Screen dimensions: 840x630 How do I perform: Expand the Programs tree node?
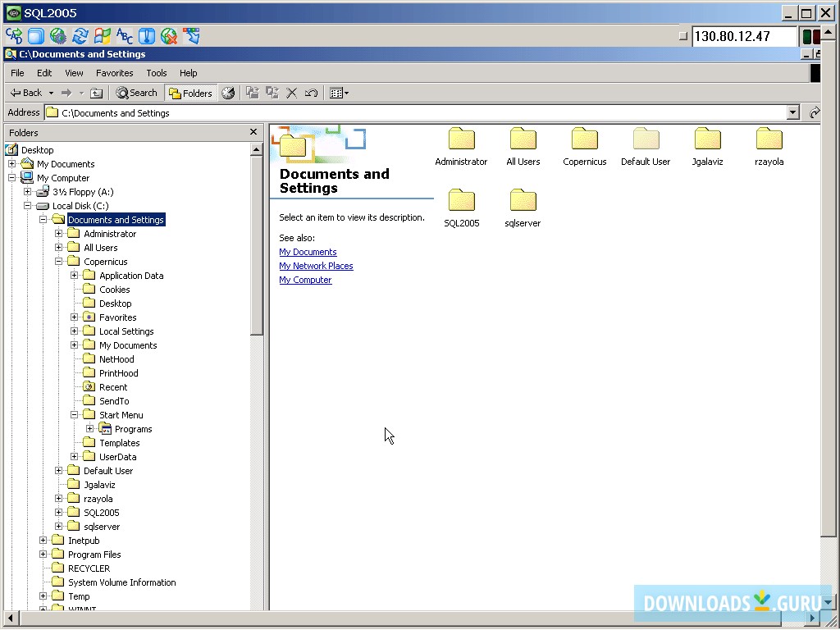(90, 428)
